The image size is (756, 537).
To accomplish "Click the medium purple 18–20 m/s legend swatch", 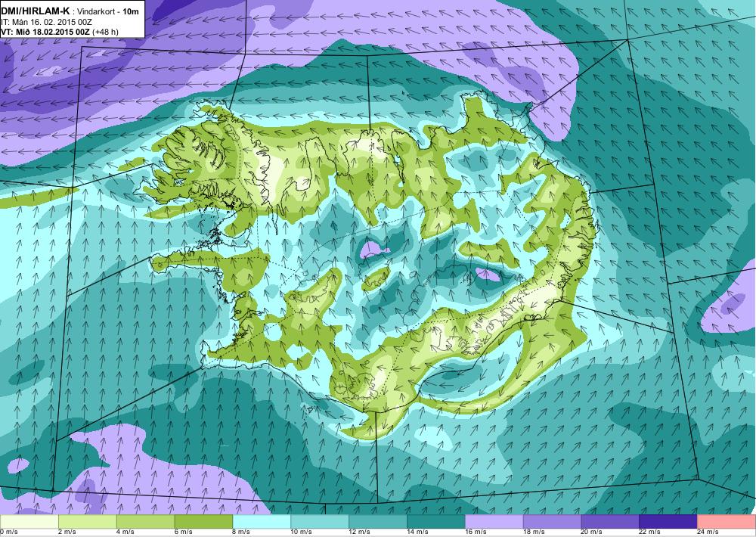I will (x=552, y=522).
